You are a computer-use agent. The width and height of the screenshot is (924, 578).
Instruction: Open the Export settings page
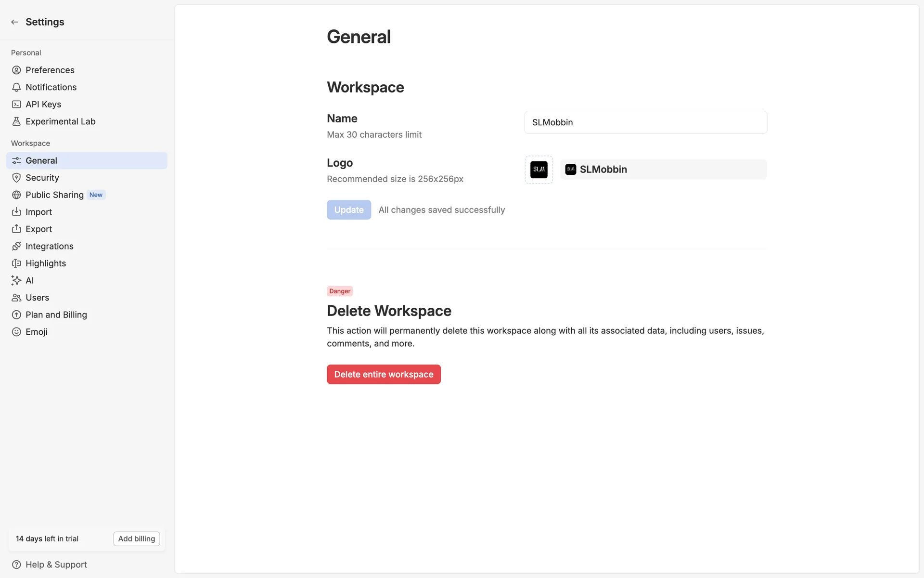[x=38, y=229]
